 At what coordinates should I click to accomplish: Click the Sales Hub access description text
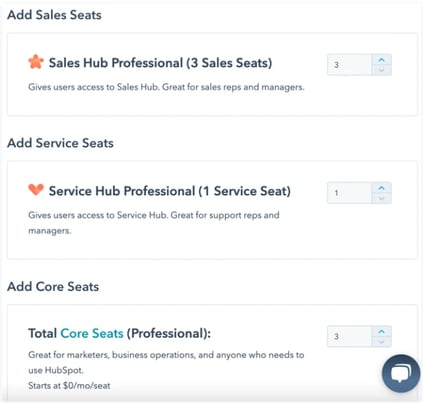click(166, 87)
